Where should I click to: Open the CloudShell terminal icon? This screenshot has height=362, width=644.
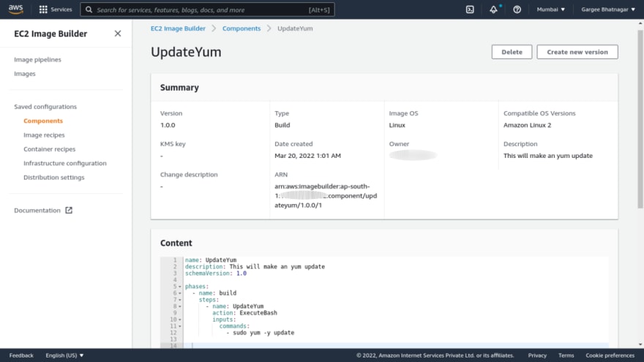pos(470,10)
